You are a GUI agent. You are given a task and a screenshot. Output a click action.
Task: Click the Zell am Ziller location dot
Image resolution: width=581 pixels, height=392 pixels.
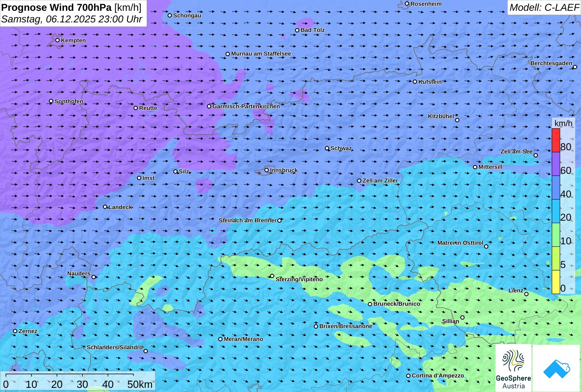(x=359, y=181)
